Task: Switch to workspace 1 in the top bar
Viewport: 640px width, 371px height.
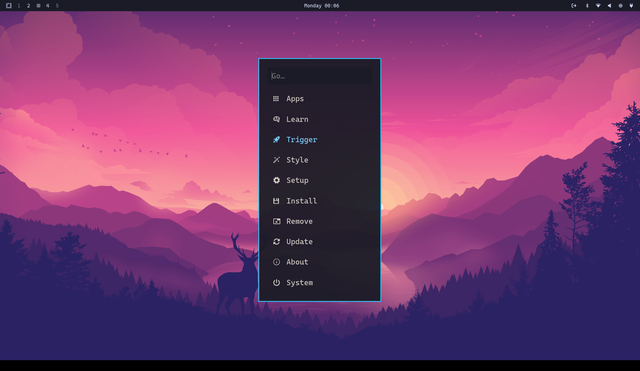Action: click(19, 6)
